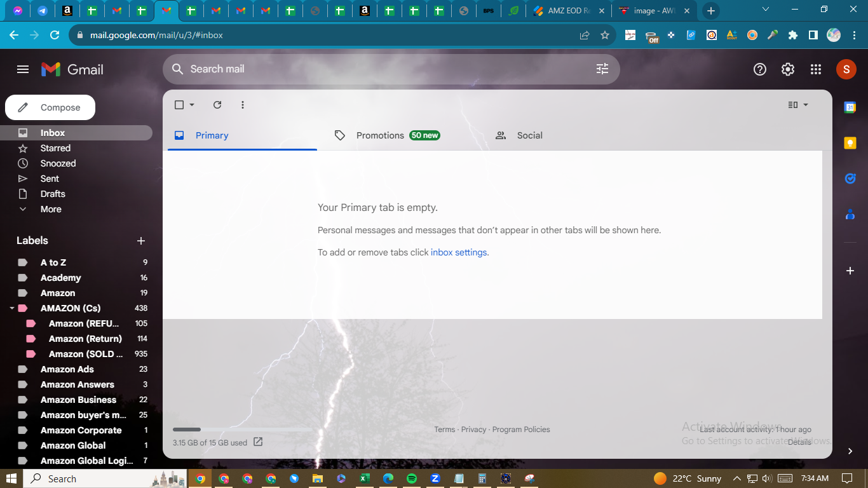This screenshot has height=488, width=868.
Task: Open the Program Policies link
Action: (x=521, y=430)
